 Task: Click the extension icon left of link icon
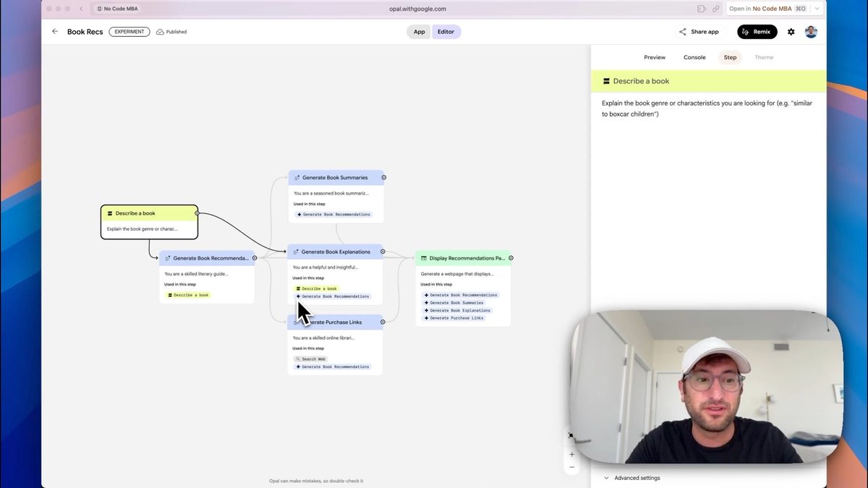tap(701, 9)
